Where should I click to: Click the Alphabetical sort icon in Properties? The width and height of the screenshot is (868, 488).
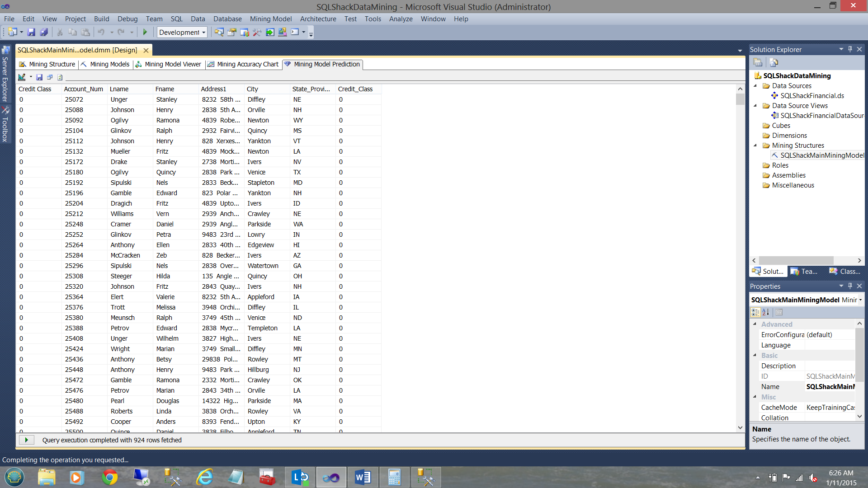coord(765,312)
